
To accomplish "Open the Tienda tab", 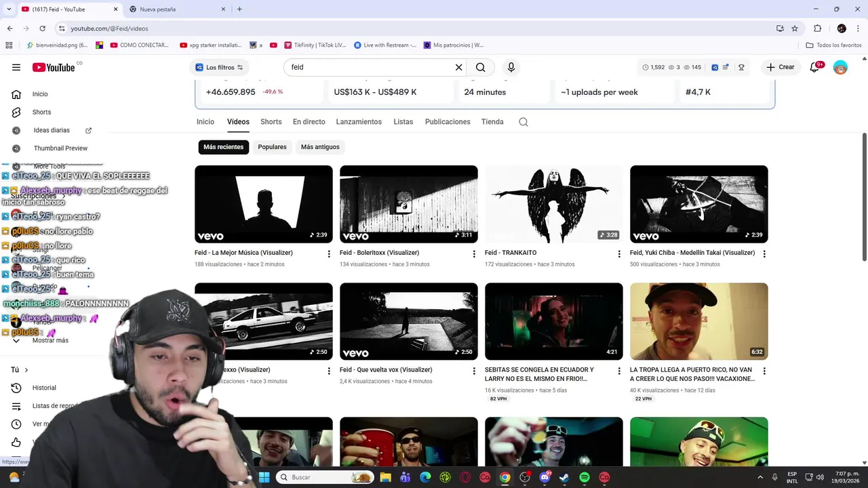I will pos(492,122).
